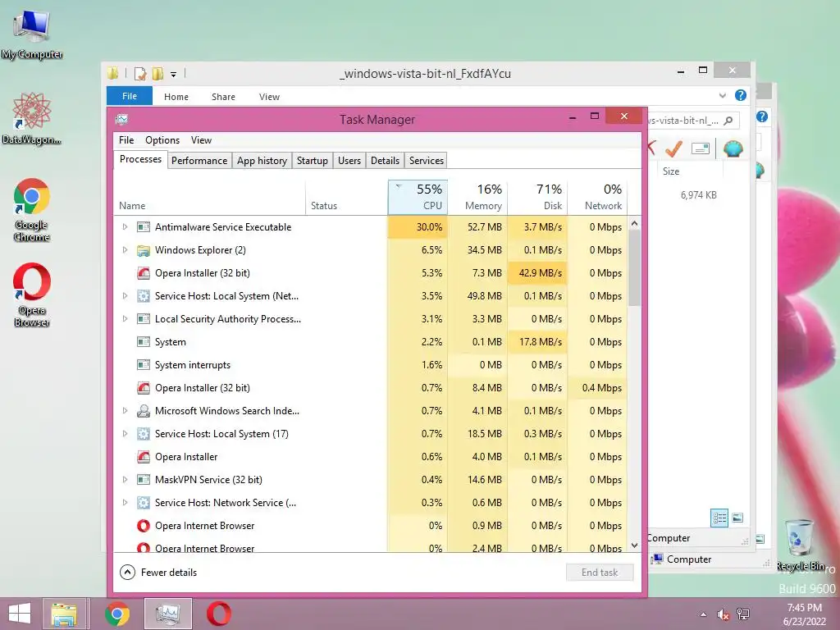Switch to large icons view in Explorer
Screen dimensions: 840x630
(x=737, y=518)
